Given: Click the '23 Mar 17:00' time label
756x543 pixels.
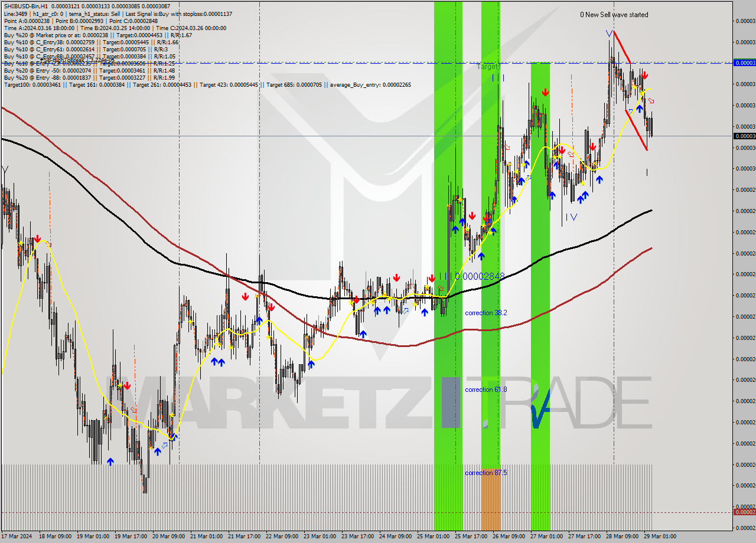Looking at the screenshot, I should click(x=357, y=537).
